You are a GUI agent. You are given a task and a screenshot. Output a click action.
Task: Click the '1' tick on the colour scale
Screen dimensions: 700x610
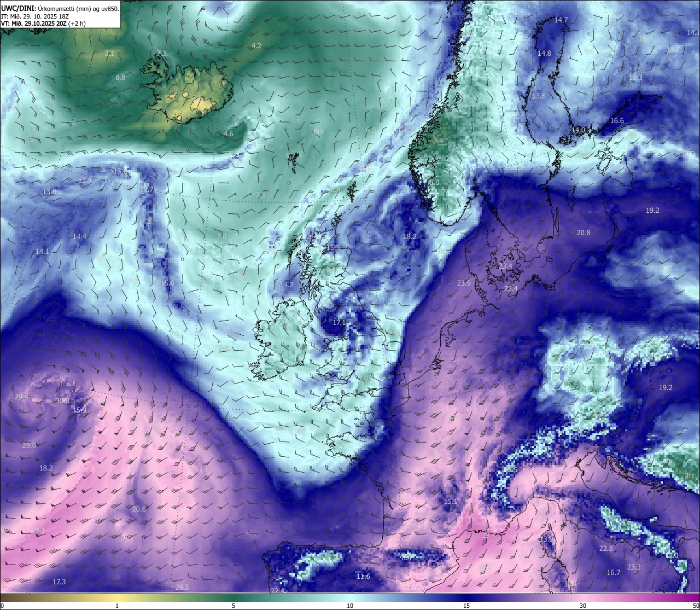117,606
